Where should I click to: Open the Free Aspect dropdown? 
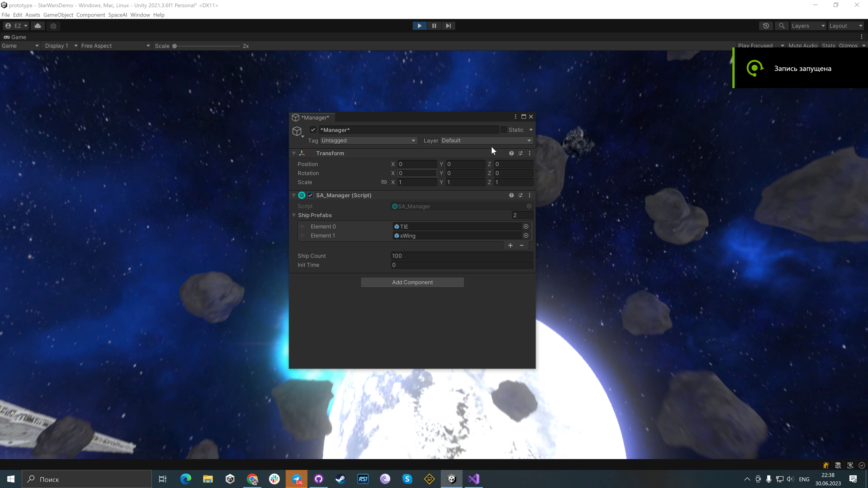[x=115, y=46]
